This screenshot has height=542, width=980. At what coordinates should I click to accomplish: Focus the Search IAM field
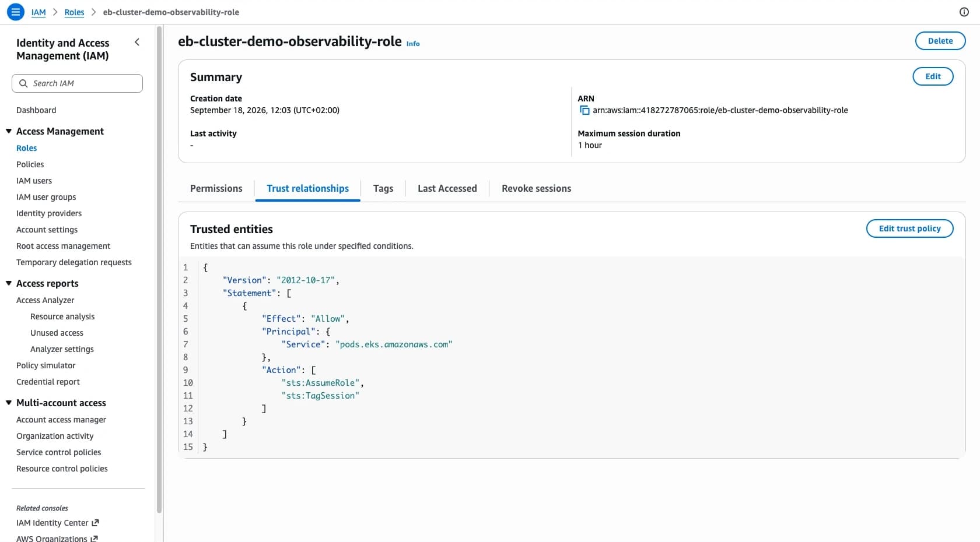click(77, 83)
